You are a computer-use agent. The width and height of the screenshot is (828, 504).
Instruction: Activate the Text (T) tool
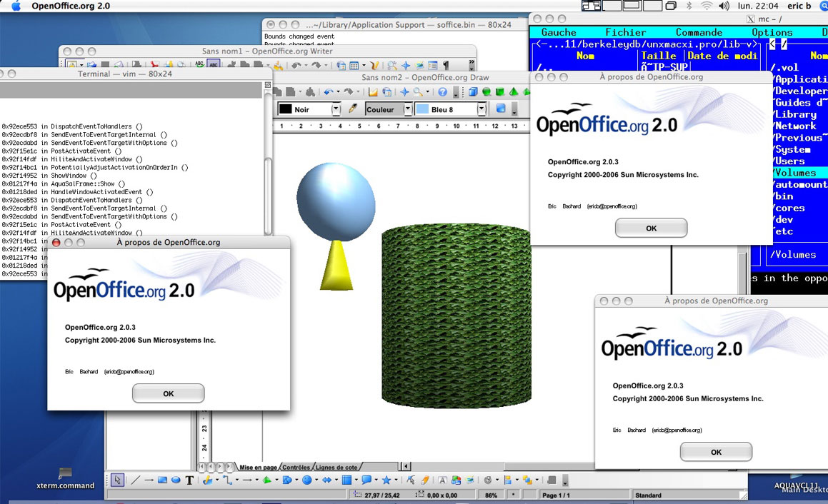pos(189,480)
